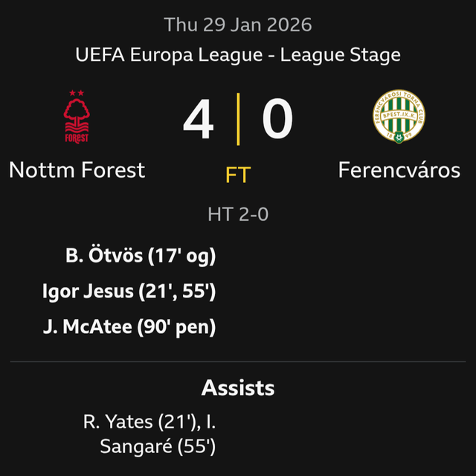Select the B. Ötvös own goal entry
Image resolution: width=476 pixels, height=476 pixels.
coord(141,257)
